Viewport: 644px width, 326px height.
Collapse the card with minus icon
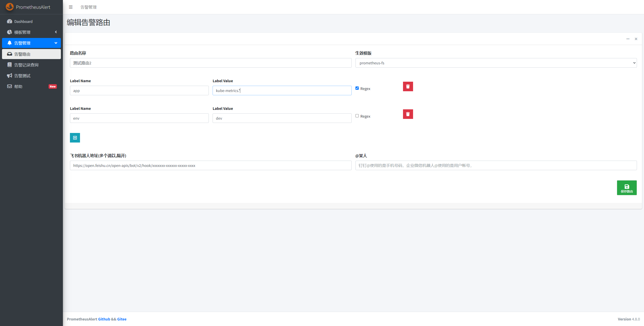[628, 39]
